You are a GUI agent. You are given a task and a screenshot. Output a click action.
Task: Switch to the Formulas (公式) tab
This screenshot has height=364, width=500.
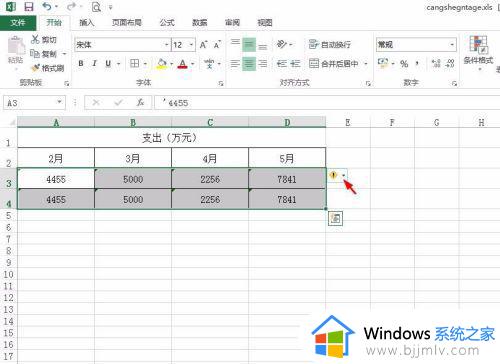tap(167, 23)
